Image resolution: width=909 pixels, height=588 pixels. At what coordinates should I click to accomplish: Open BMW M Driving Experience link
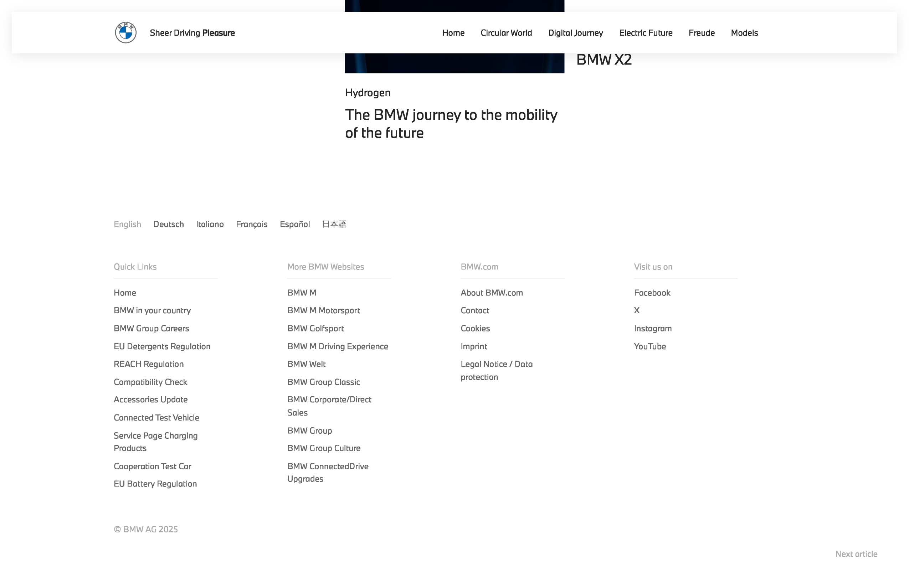coord(338,346)
